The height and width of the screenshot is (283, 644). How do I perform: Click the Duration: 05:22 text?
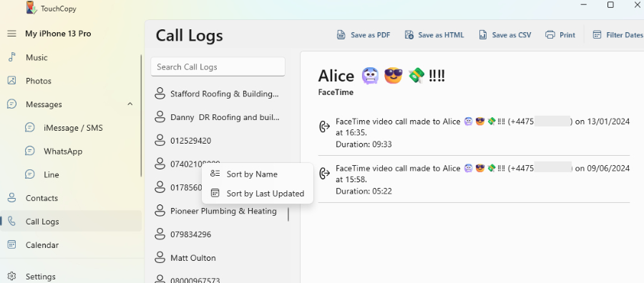364,191
